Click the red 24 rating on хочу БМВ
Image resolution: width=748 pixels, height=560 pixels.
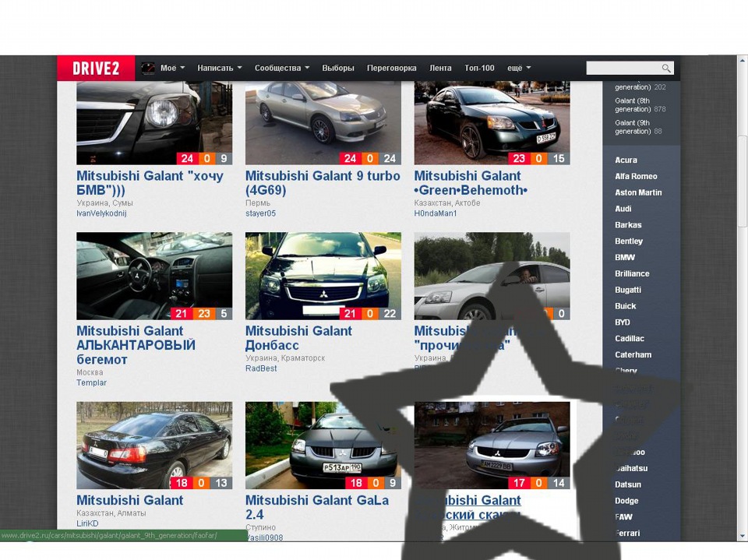187,159
